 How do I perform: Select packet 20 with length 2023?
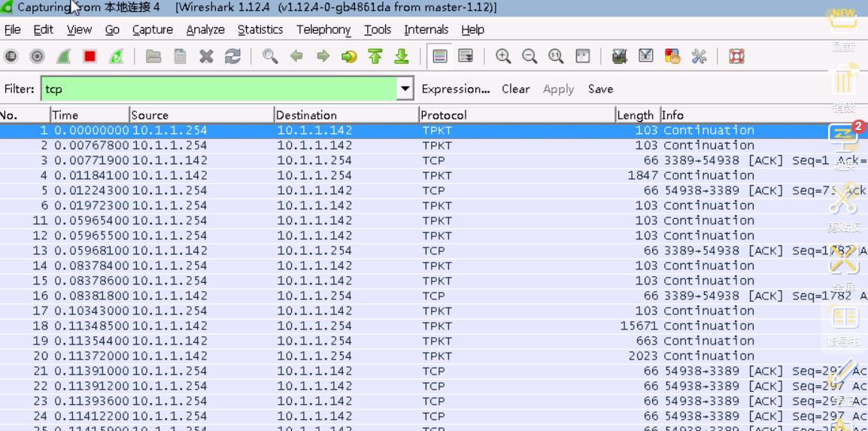[434, 355]
